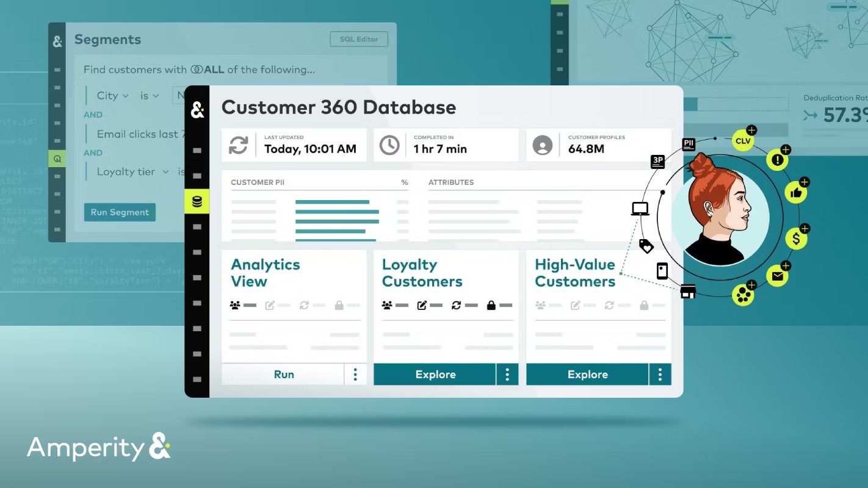Open the Loyalty tier dropdown in Segments
This screenshot has height=488, width=868.
[132, 171]
